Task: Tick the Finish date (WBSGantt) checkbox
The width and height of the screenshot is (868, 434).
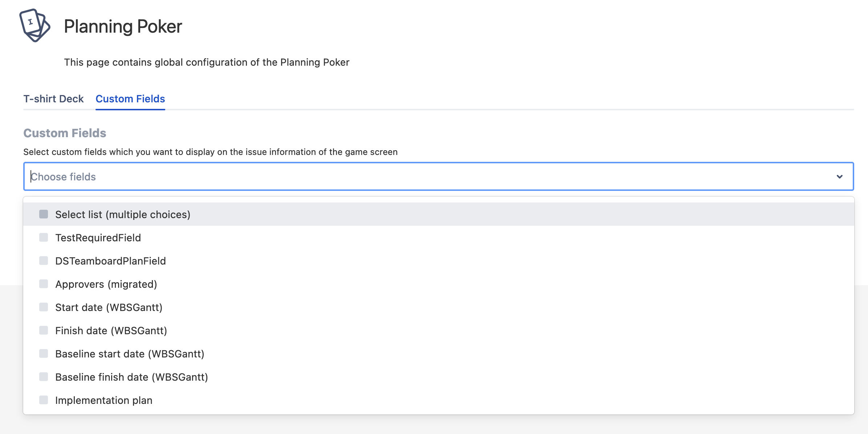Action: (x=44, y=330)
